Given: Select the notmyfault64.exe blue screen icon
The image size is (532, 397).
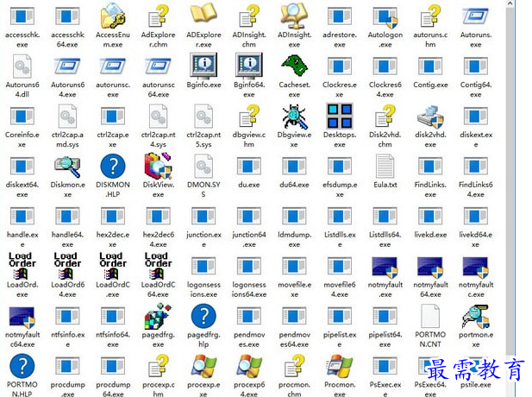Looking at the screenshot, I should 430,267.
